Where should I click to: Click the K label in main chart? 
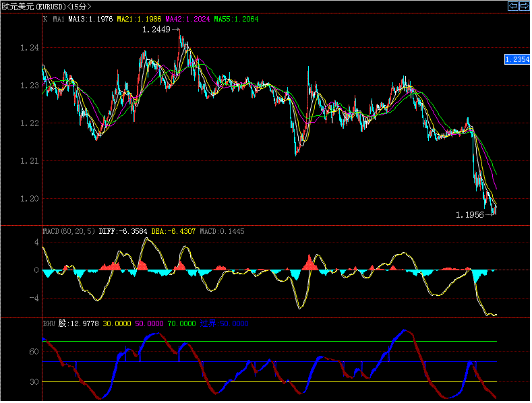coord(45,20)
